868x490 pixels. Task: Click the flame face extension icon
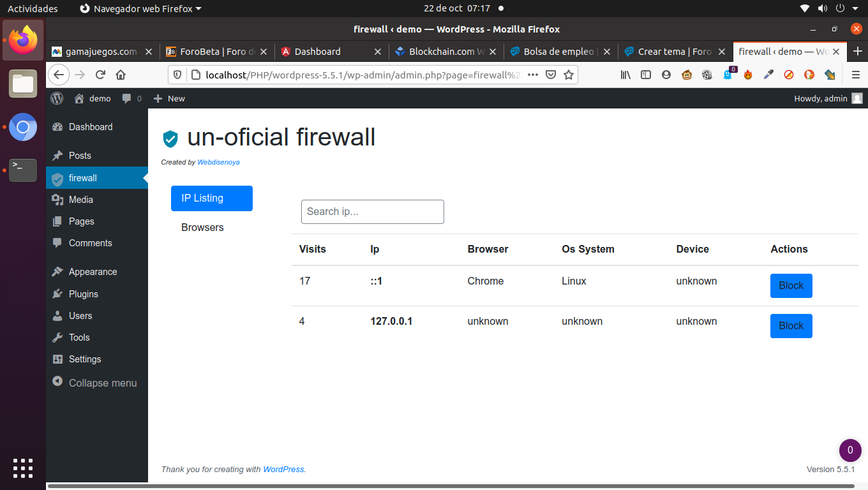[748, 75]
